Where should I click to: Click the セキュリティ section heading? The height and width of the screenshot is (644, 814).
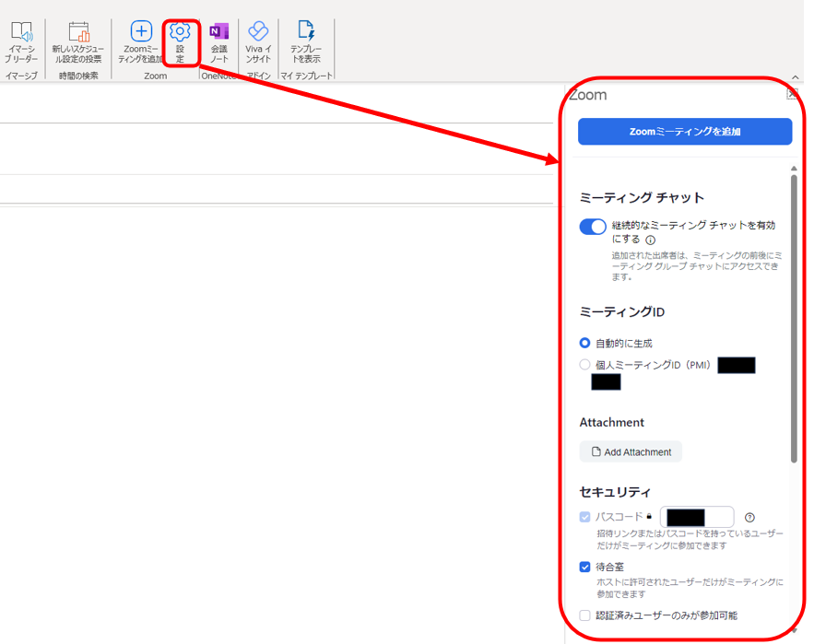click(x=615, y=492)
